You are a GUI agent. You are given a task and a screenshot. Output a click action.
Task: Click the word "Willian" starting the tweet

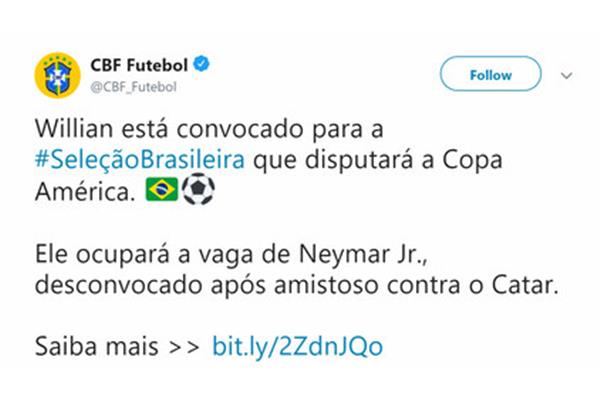73,129
